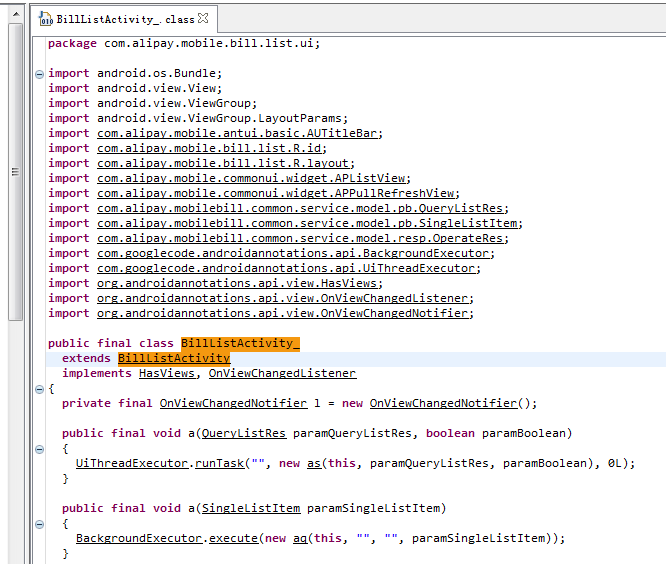
Task: Open the UiThreadExecutor import link
Action: 286,268
